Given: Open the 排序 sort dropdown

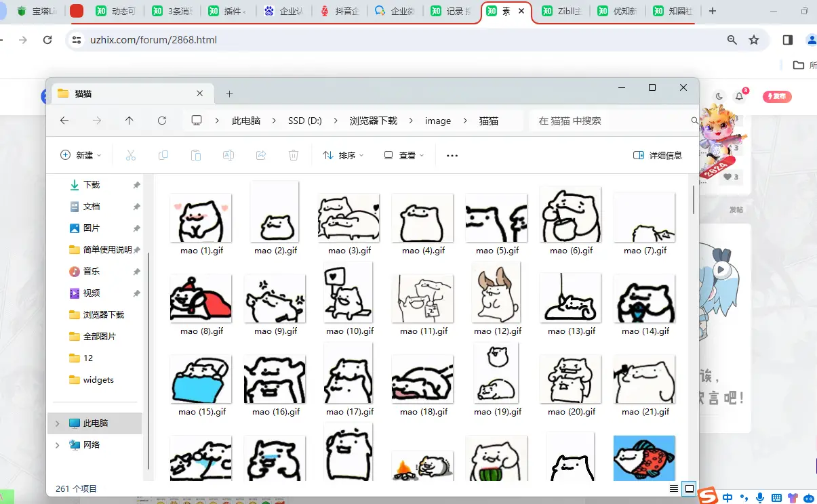Looking at the screenshot, I should point(343,155).
